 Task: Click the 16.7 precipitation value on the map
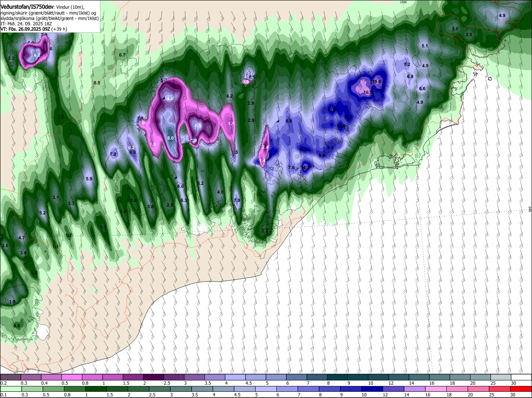(367, 93)
